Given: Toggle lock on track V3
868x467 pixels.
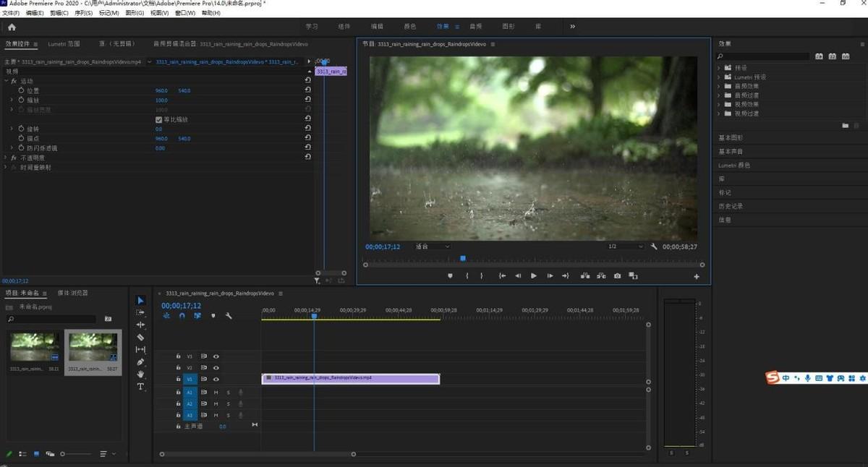Looking at the screenshot, I should click(x=178, y=356).
